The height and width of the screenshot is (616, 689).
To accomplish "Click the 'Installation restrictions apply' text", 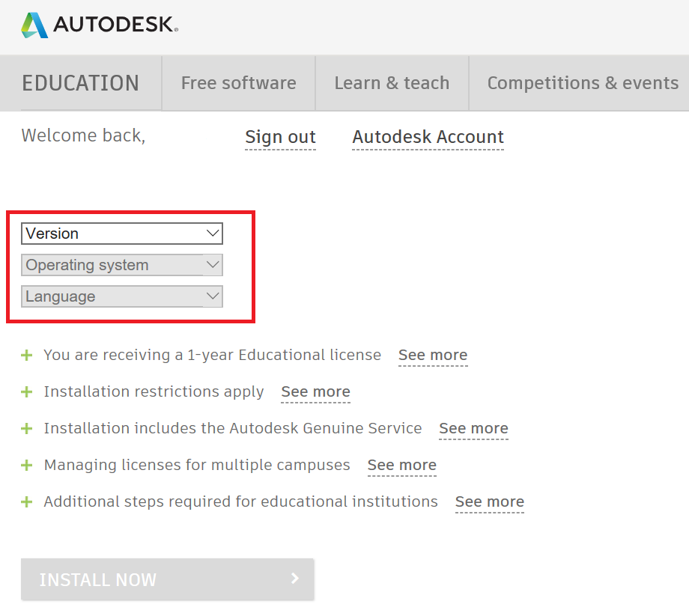I will [x=154, y=391].
